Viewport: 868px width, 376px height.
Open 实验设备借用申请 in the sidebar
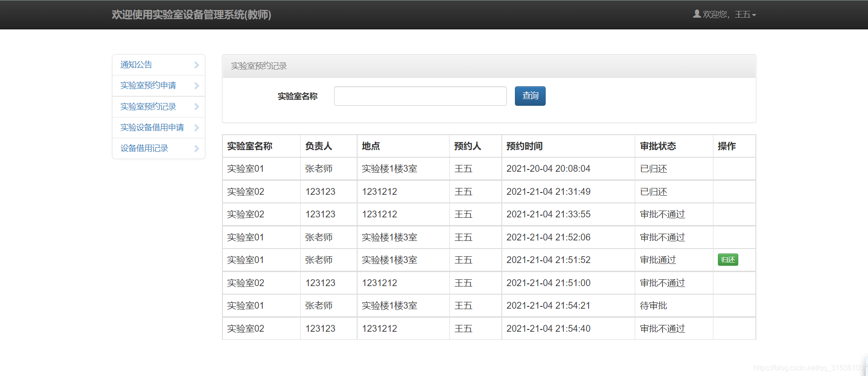(x=159, y=127)
